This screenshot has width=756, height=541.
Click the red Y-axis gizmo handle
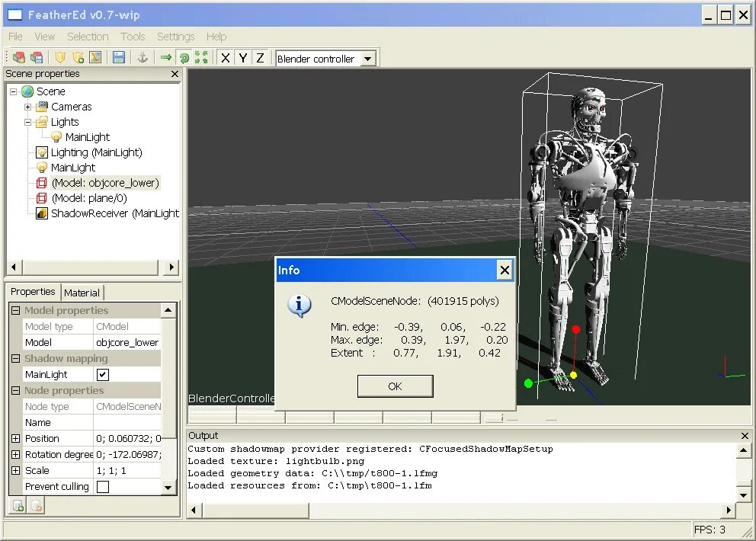point(575,329)
